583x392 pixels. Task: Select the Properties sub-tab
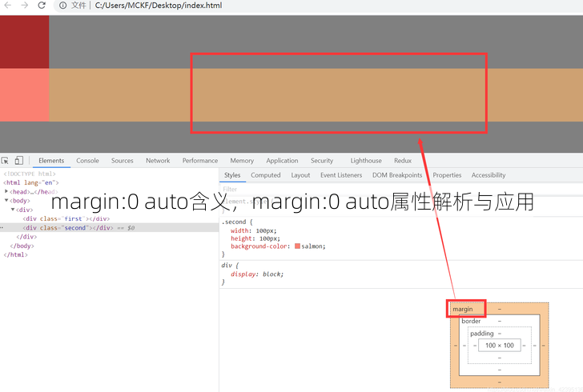click(447, 175)
